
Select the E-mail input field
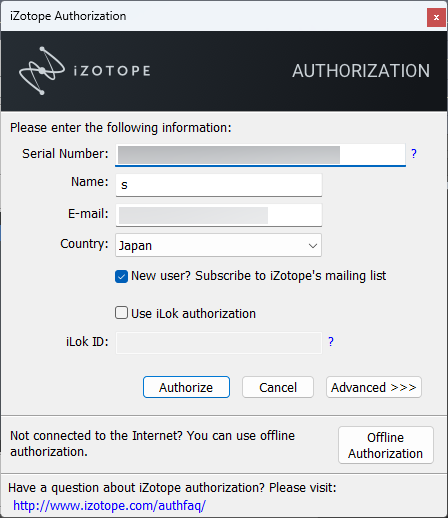click(x=219, y=215)
